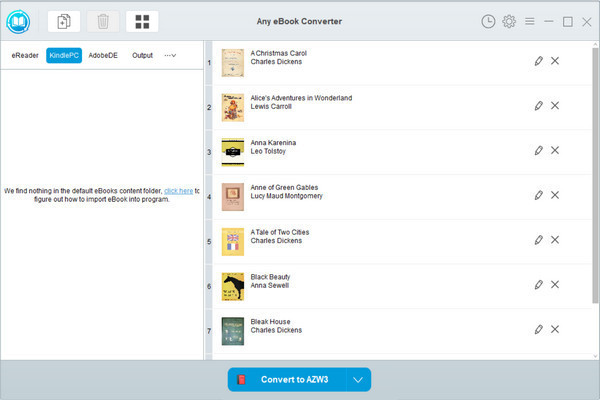The image size is (600, 400).
Task: Click A Christmas Carol cover thumbnail
Action: point(233,63)
